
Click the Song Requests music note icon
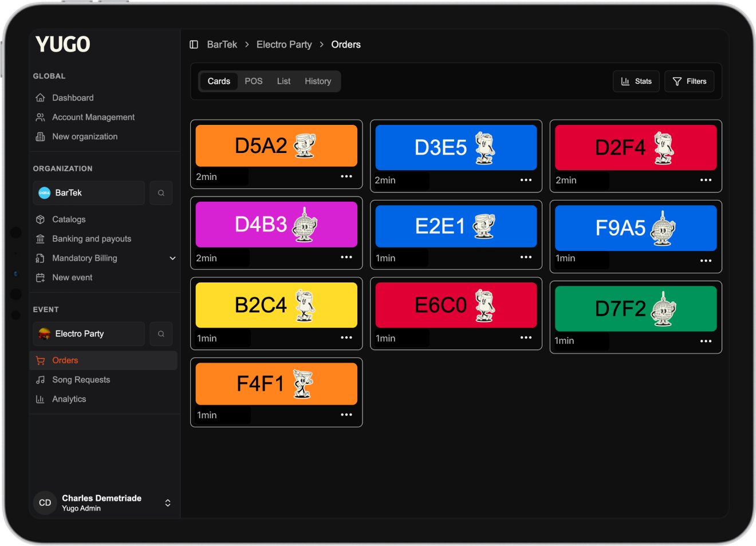[40, 380]
